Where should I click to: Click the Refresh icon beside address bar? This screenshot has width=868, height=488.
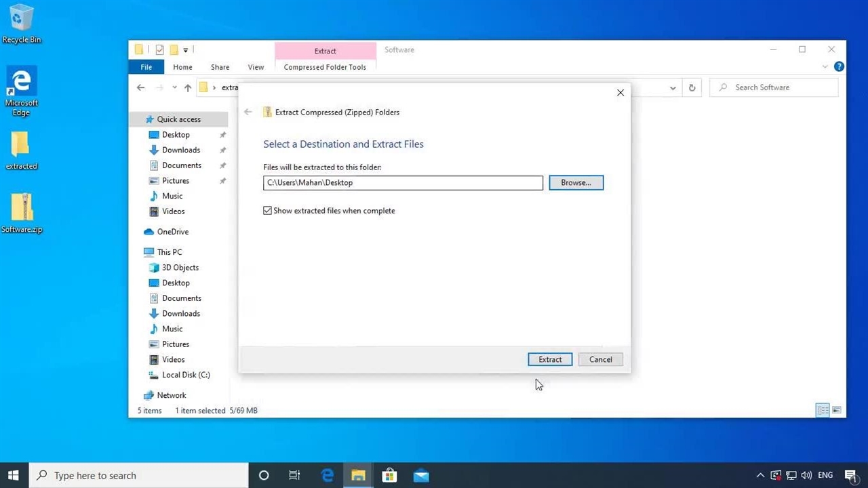pyautogui.click(x=692, y=87)
